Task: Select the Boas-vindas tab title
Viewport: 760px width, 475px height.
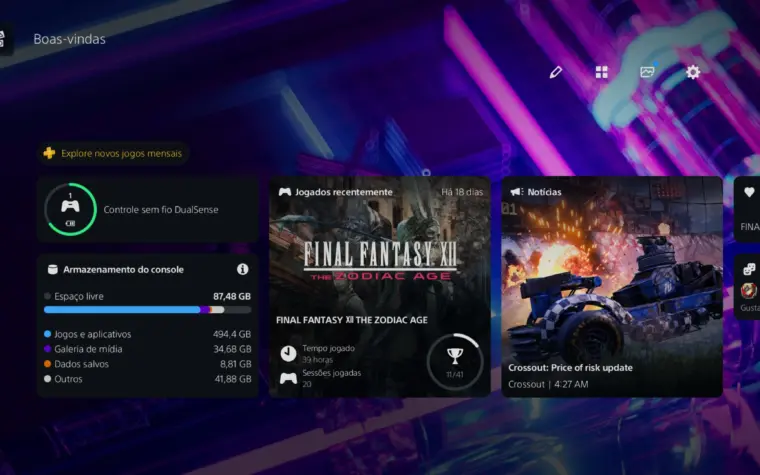Action: [69, 39]
